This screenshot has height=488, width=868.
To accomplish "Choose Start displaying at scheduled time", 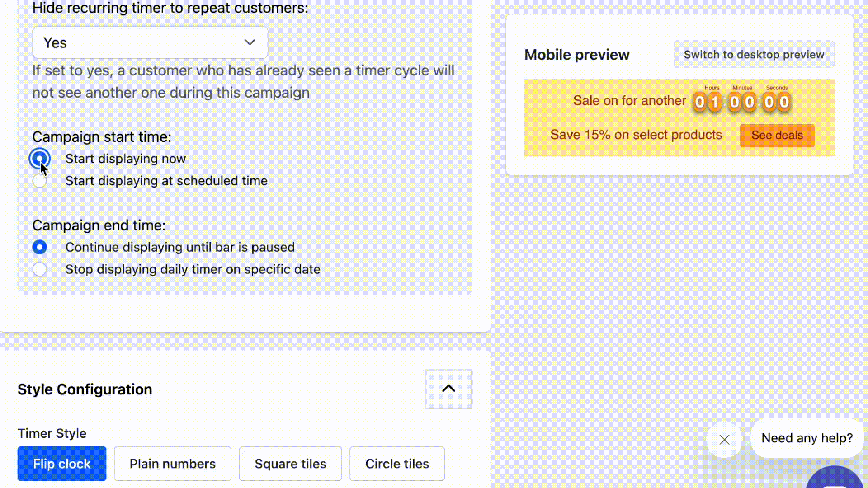I will [x=39, y=181].
